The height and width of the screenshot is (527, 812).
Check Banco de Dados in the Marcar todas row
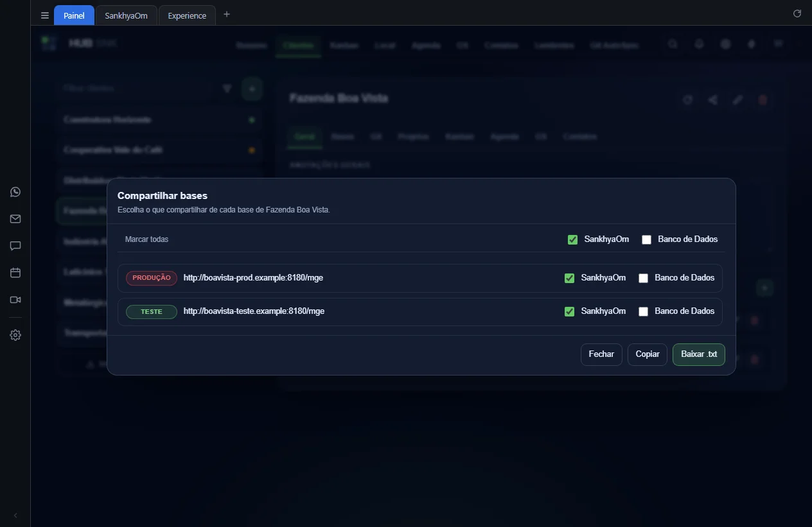point(646,239)
